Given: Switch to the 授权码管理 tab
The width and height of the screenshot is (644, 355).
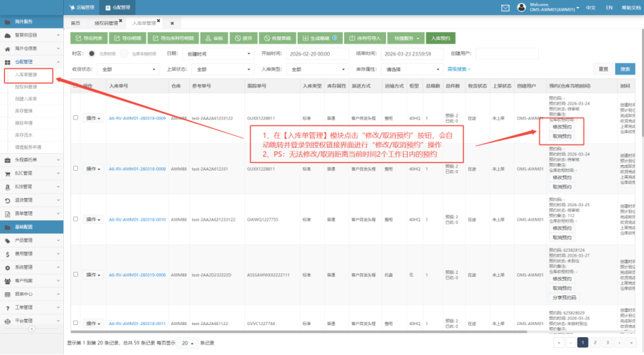Looking at the screenshot, I should [x=109, y=23].
